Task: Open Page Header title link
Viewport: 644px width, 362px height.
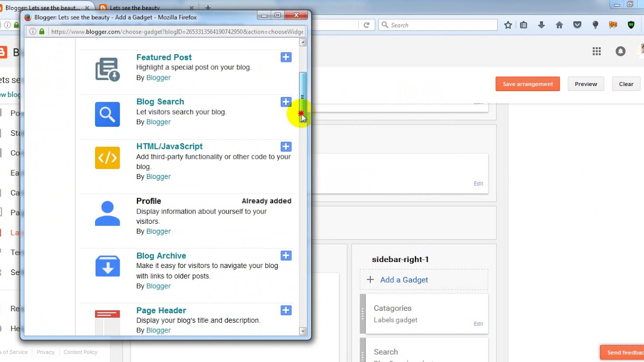Action: [161, 311]
